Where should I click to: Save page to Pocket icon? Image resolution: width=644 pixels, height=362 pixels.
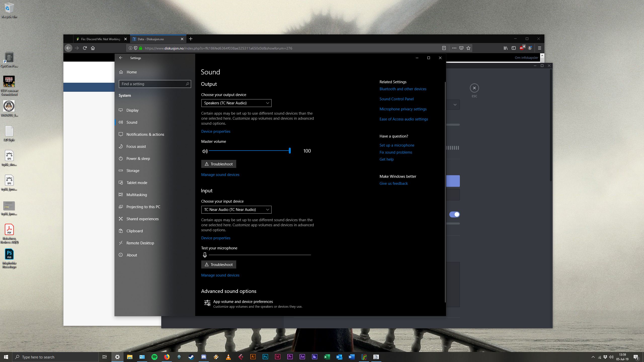tap(461, 48)
